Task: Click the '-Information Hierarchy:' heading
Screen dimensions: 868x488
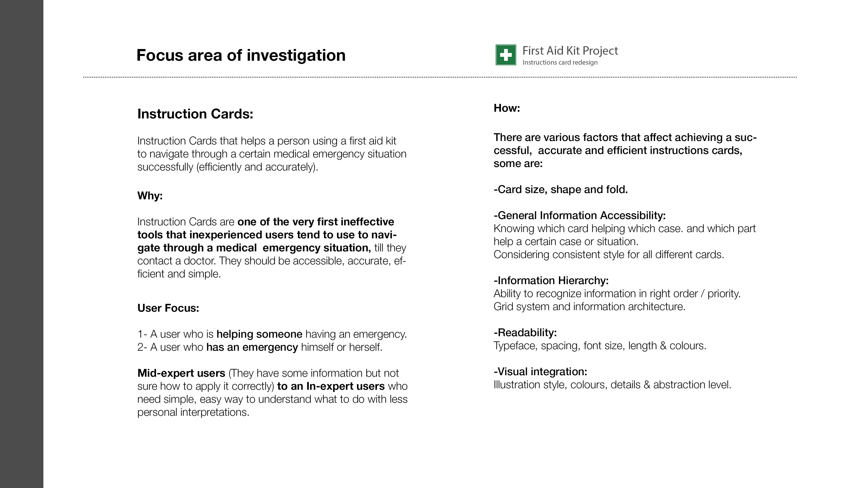Action: click(551, 281)
